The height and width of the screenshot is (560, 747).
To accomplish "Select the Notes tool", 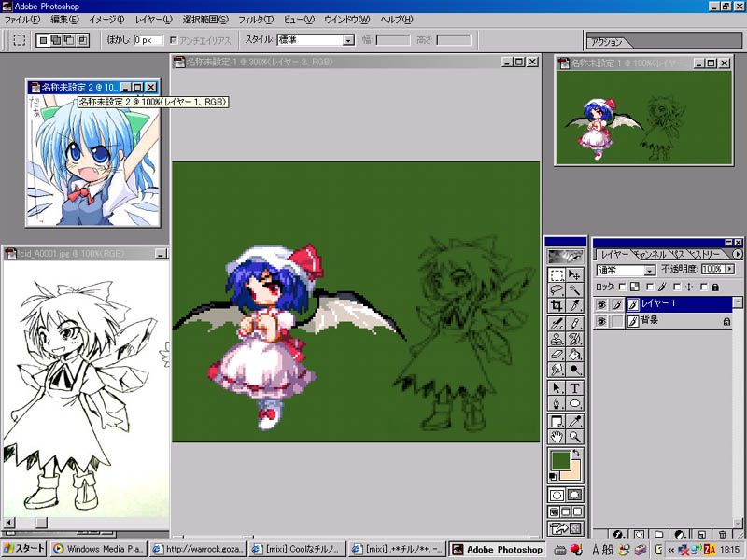I will (x=557, y=422).
